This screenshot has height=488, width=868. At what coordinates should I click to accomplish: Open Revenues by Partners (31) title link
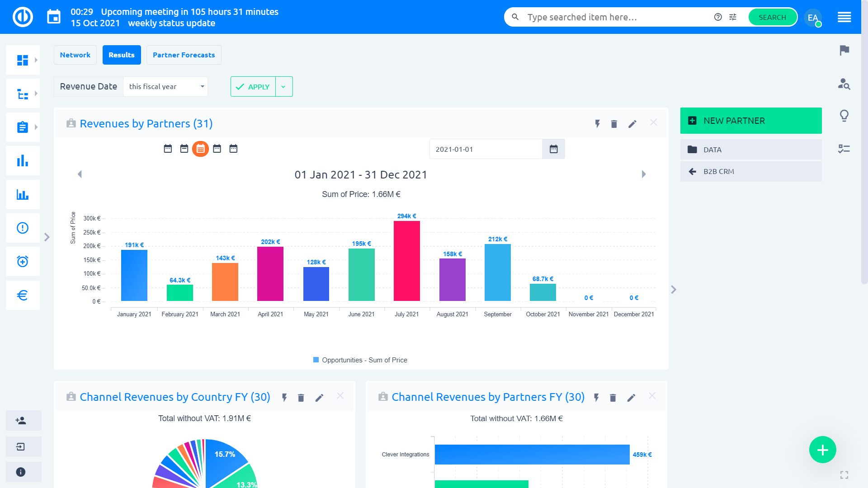coord(146,123)
